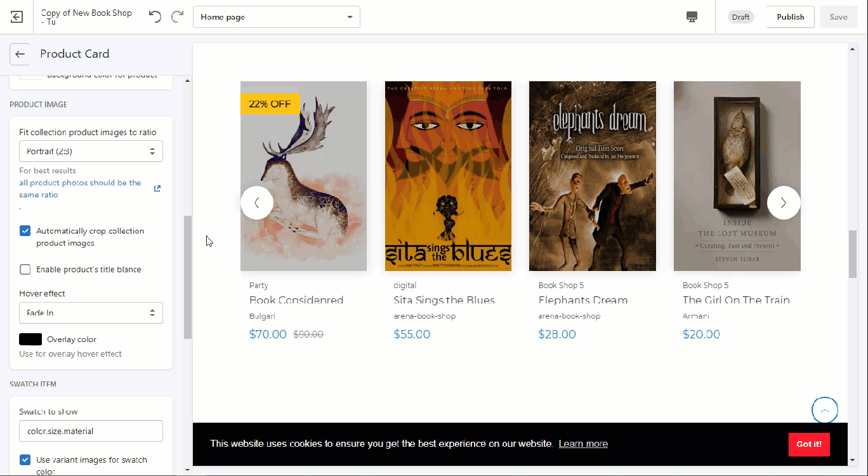The height and width of the screenshot is (476, 868).
Task: Click the sidebar panel scrollbar thumb
Action: pyautogui.click(x=187, y=277)
